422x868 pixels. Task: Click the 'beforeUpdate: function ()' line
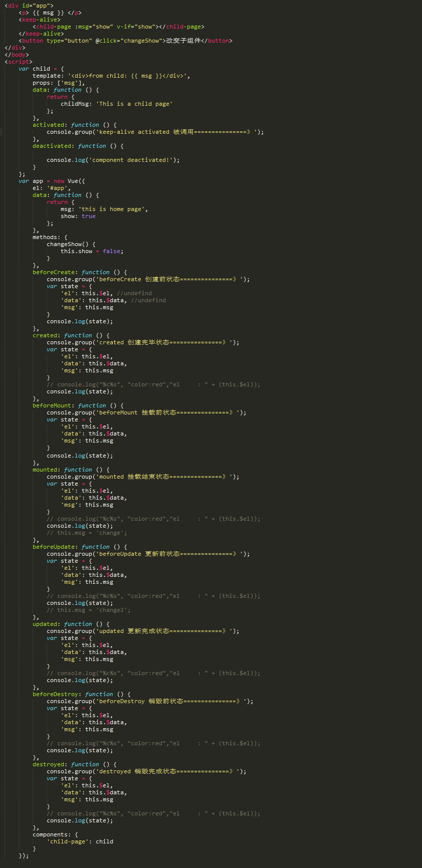pos(80,547)
